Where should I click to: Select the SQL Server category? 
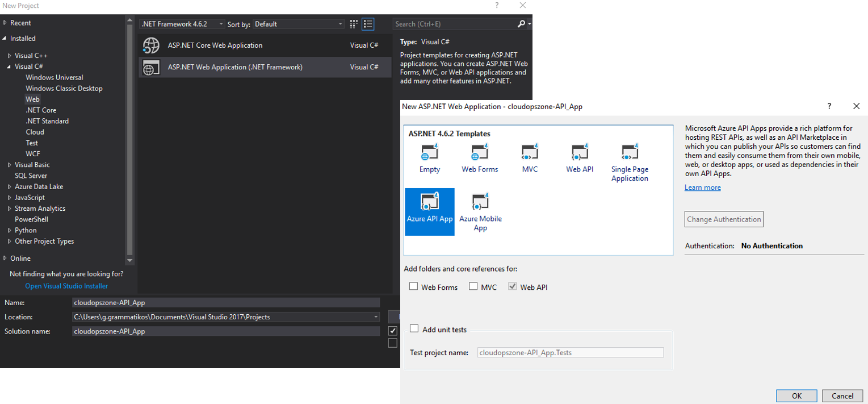31,176
